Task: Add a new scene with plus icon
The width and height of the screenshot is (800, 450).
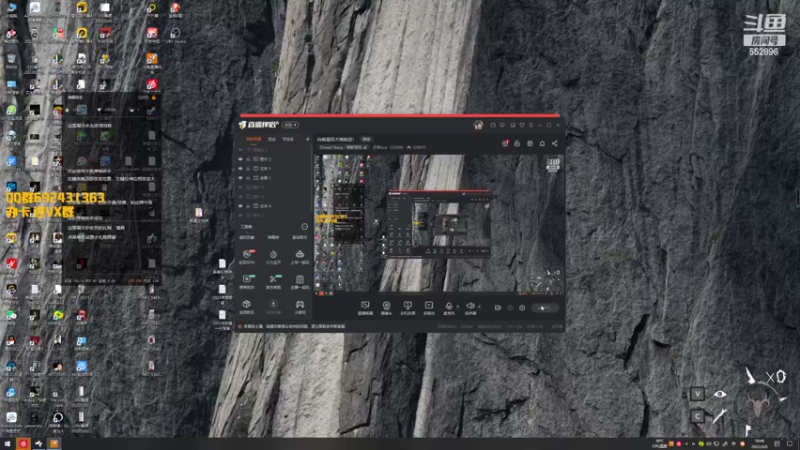Action: (x=307, y=139)
